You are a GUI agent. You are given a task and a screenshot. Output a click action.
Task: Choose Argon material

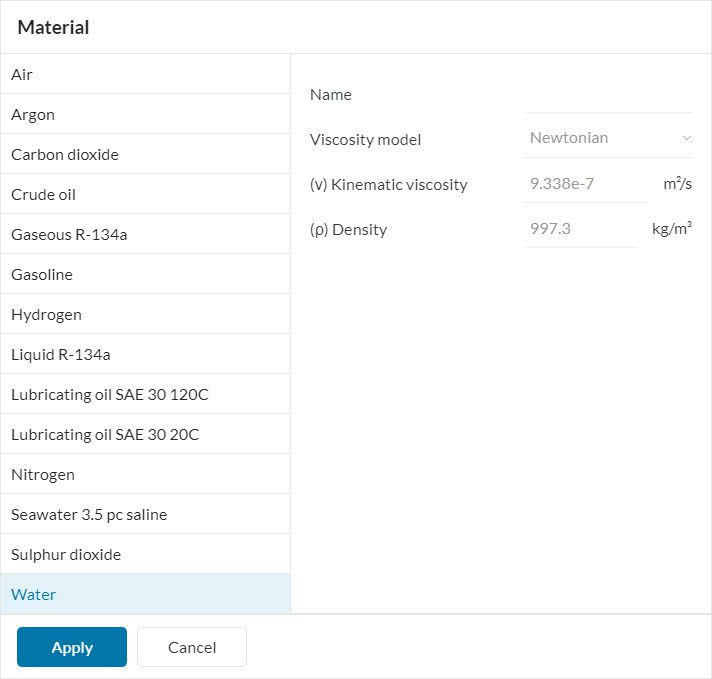145,115
